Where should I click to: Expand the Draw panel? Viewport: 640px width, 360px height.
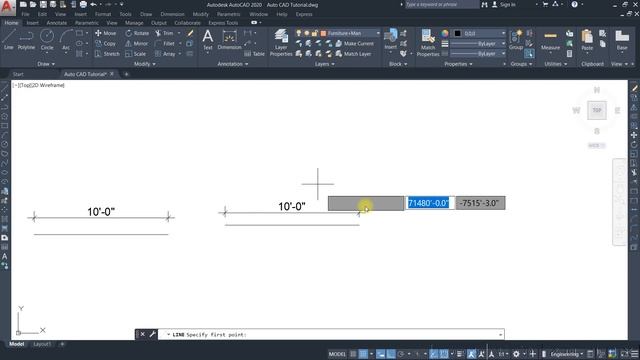tap(46, 64)
